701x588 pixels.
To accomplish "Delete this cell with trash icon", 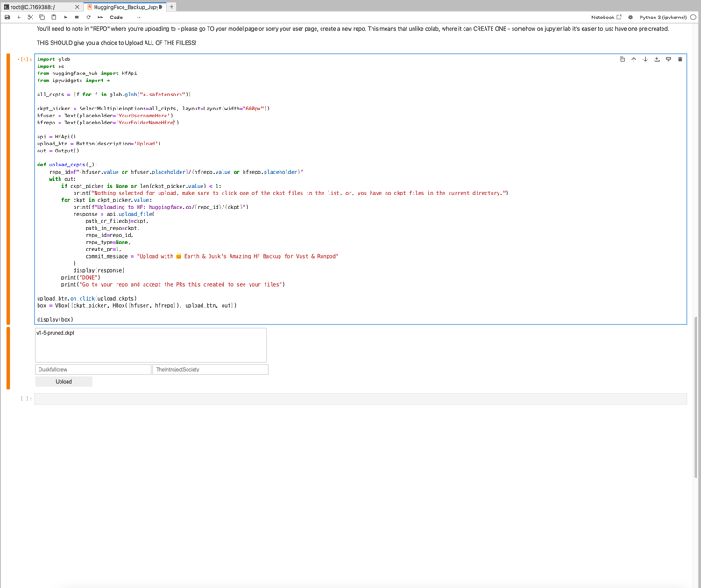I will (x=680, y=60).
